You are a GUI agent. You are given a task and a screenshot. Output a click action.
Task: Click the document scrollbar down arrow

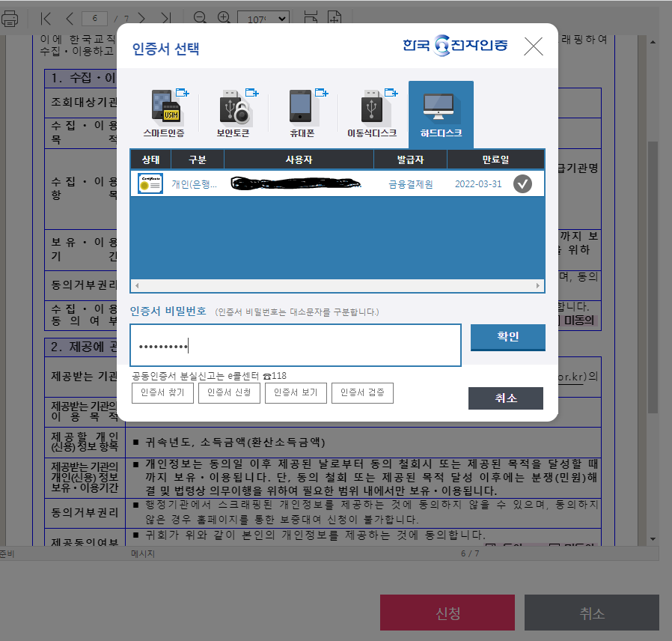[x=653, y=539]
